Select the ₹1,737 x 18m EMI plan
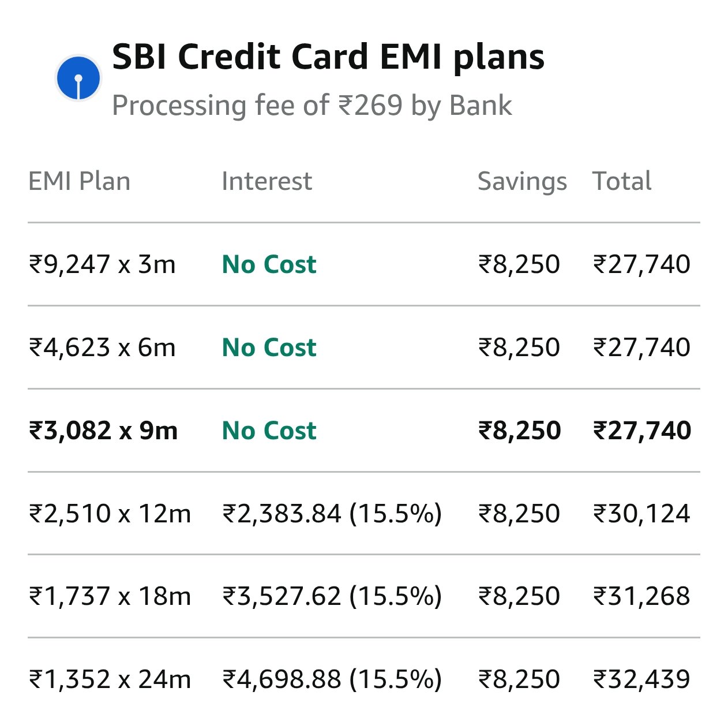This screenshot has width=728, height=714. 110,596
